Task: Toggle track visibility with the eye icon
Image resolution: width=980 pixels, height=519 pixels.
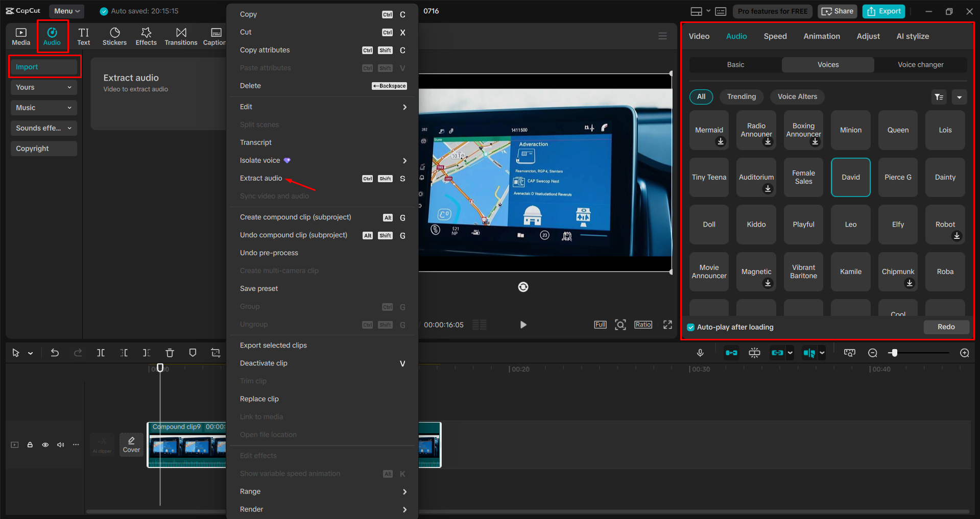Action: 45,444
